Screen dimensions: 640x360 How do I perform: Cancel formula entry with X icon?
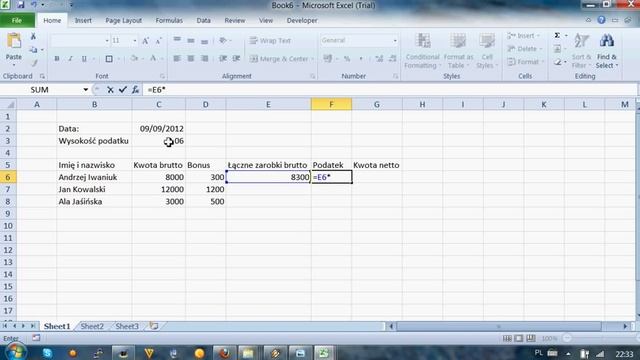click(x=110, y=90)
